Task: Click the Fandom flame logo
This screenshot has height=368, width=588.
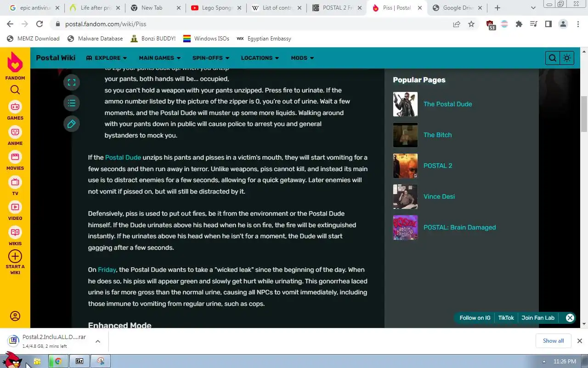Action: pos(15,62)
